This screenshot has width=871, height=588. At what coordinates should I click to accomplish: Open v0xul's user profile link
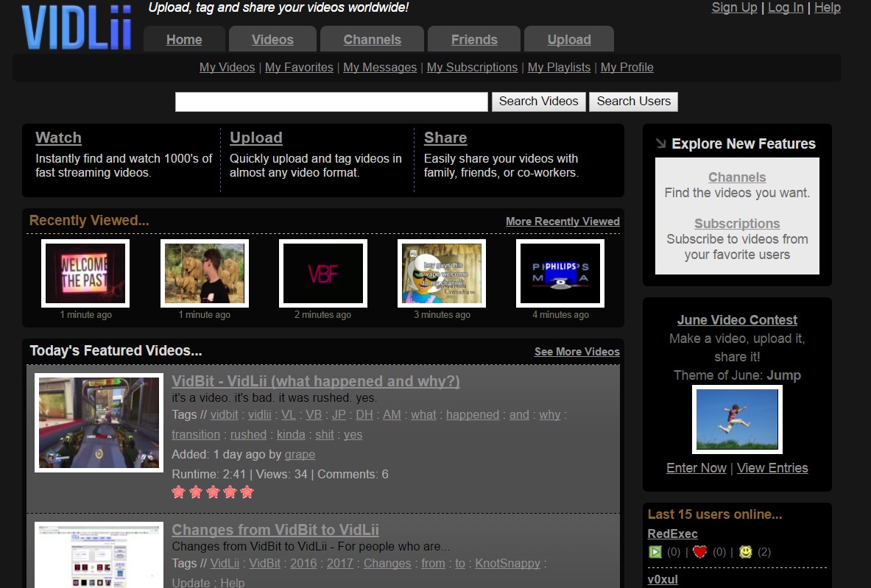pyautogui.click(x=663, y=579)
